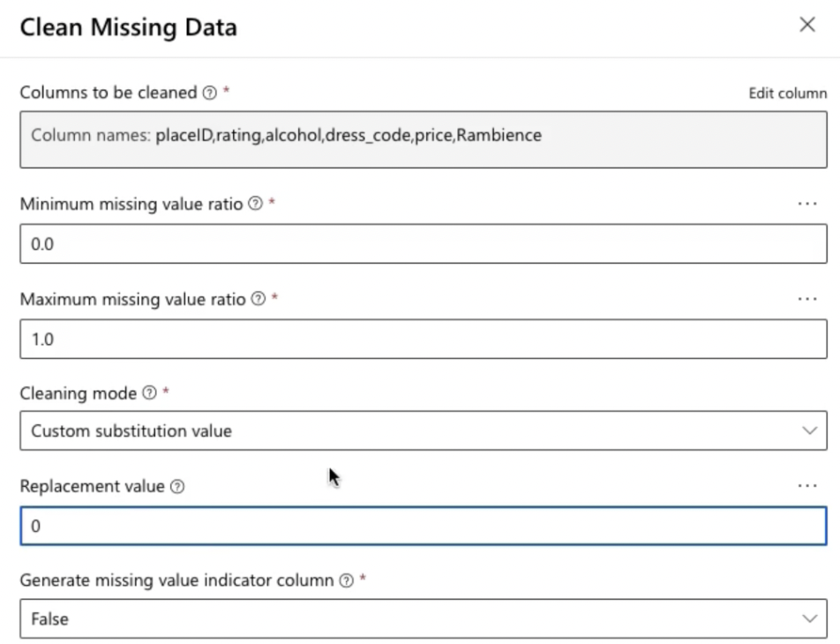Open ellipsis menu for Replacement value
This screenshot has height=644, width=840.
(x=806, y=487)
